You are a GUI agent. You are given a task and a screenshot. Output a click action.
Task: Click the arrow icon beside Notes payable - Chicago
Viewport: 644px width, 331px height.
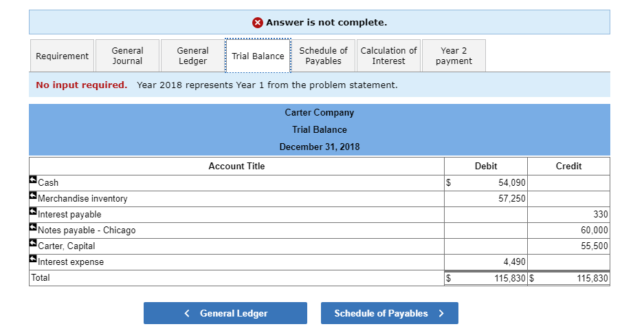(x=33, y=227)
